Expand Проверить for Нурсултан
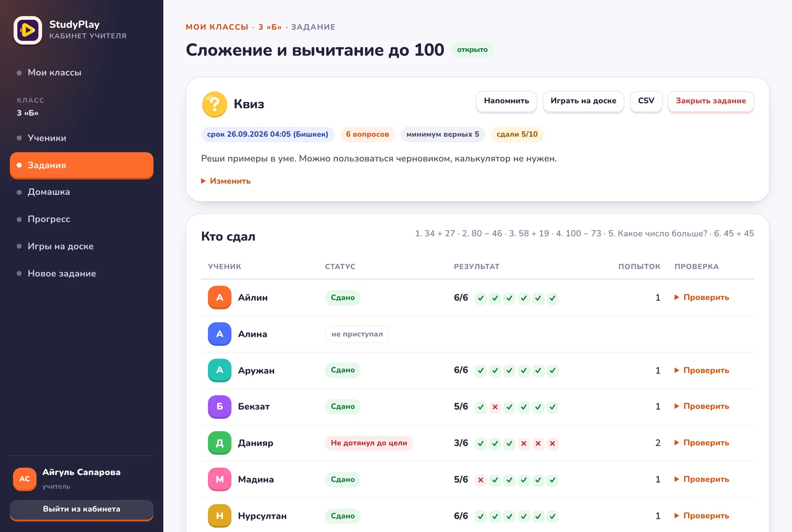Screen dimensions: 792x532 click(x=702, y=516)
